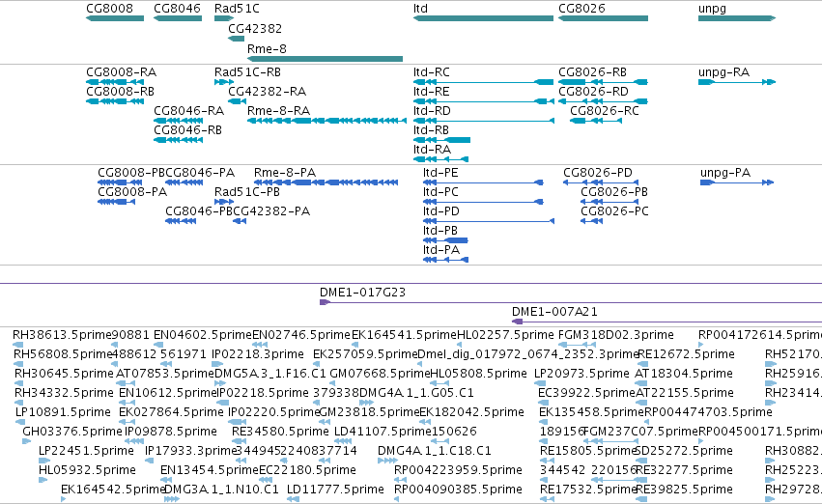Select the CG42382-PA protein label
Image resolution: width=822 pixels, height=504 pixels.
point(271,211)
